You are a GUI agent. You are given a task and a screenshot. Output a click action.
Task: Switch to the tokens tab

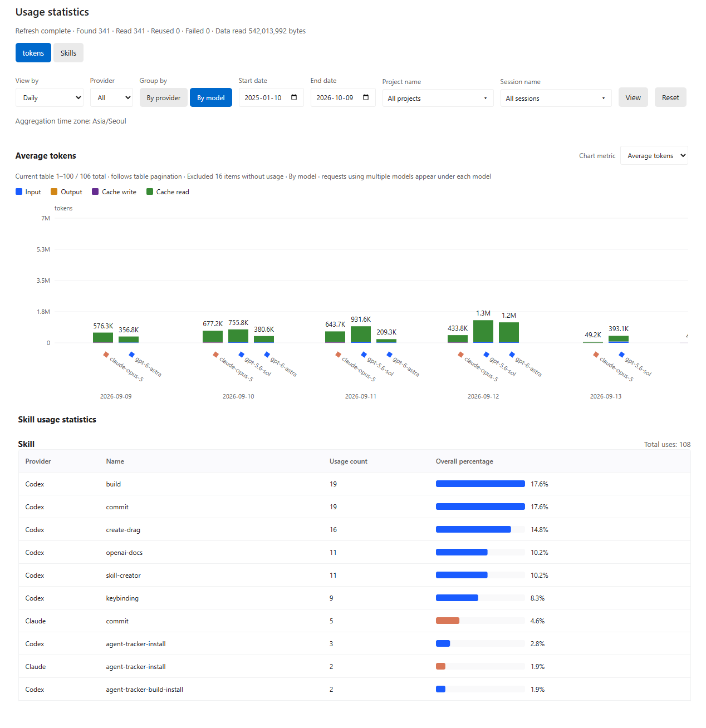pyautogui.click(x=33, y=53)
